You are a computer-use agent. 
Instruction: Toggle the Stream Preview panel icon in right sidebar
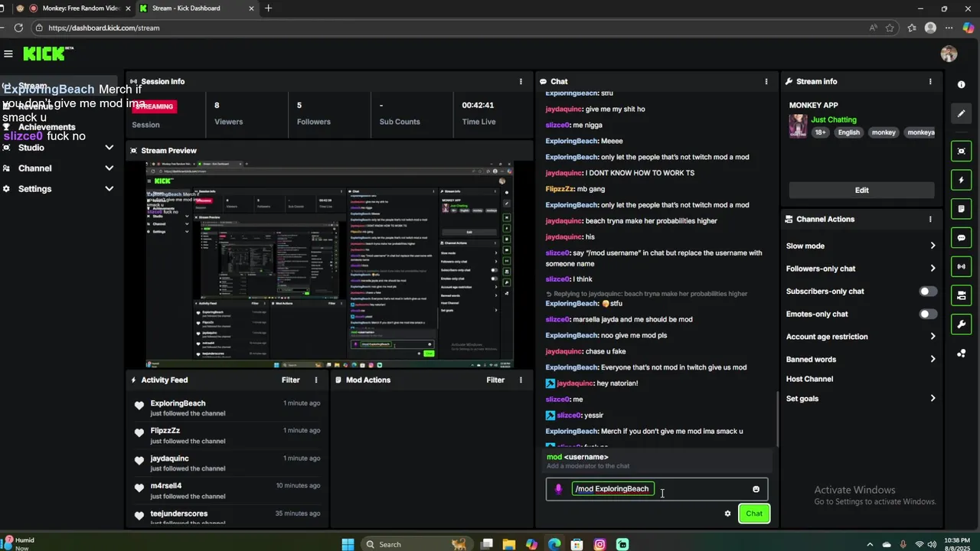(x=962, y=152)
